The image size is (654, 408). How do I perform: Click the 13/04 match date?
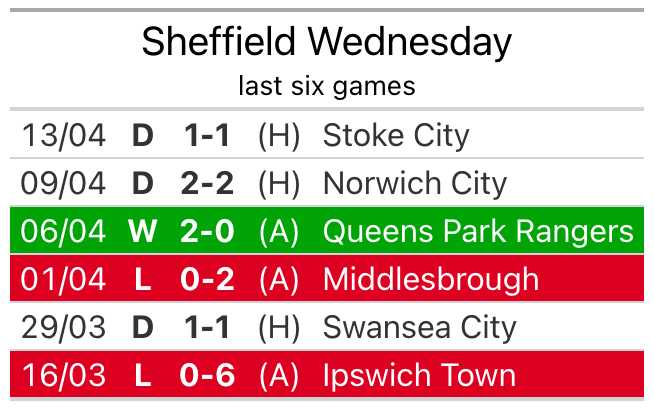pos(64,135)
